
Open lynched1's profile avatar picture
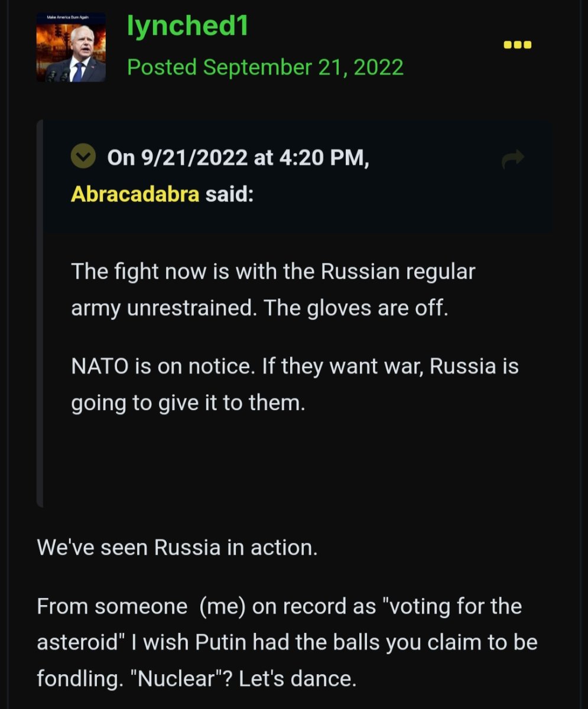(71, 48)
